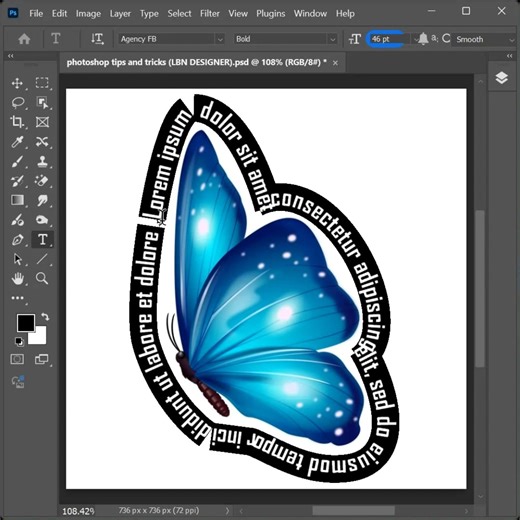Screen dimensions: 520x520
Task: Open the Window menu
Action: click(x=310, y=14)
